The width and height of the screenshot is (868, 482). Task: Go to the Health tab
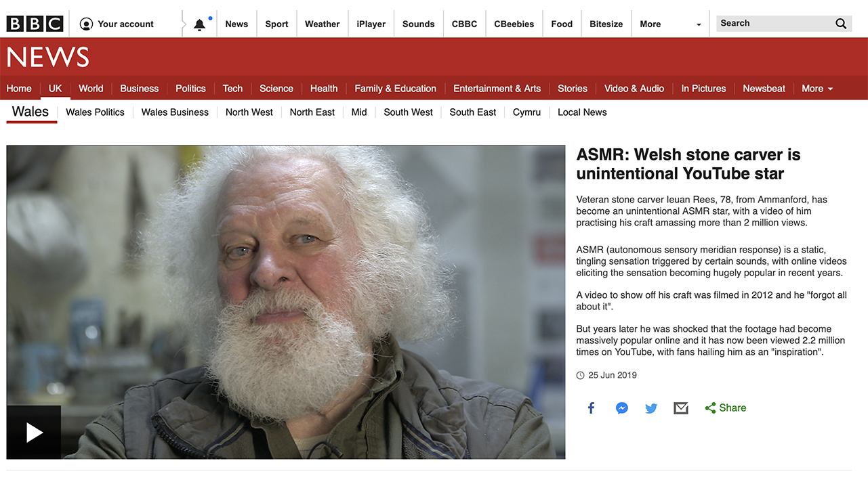324,89
